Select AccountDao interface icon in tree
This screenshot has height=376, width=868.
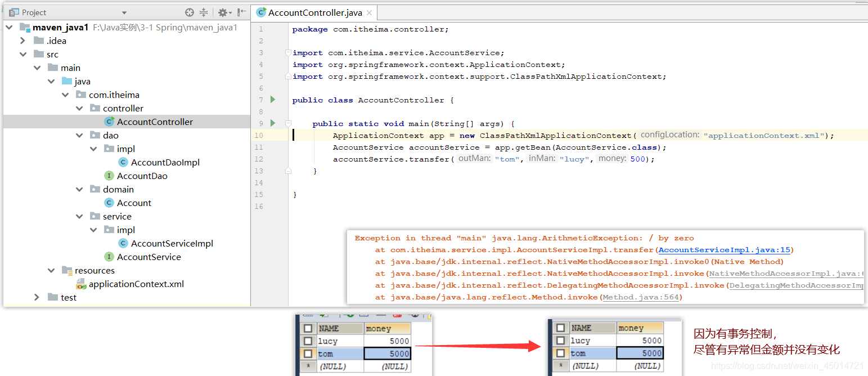[109, 176]
